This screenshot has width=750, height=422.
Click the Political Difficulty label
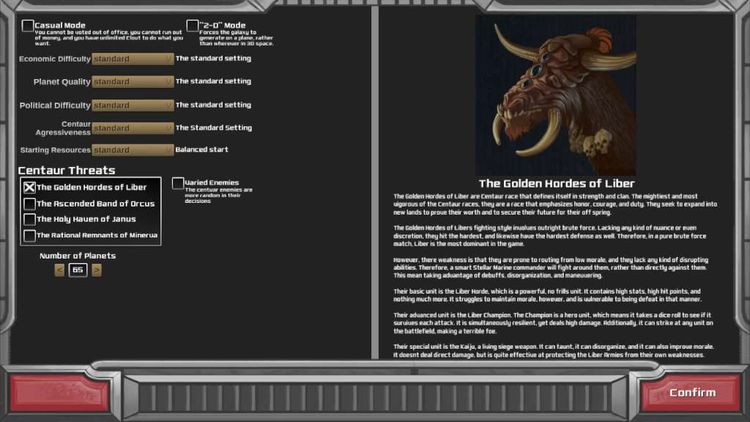(55, 105)
